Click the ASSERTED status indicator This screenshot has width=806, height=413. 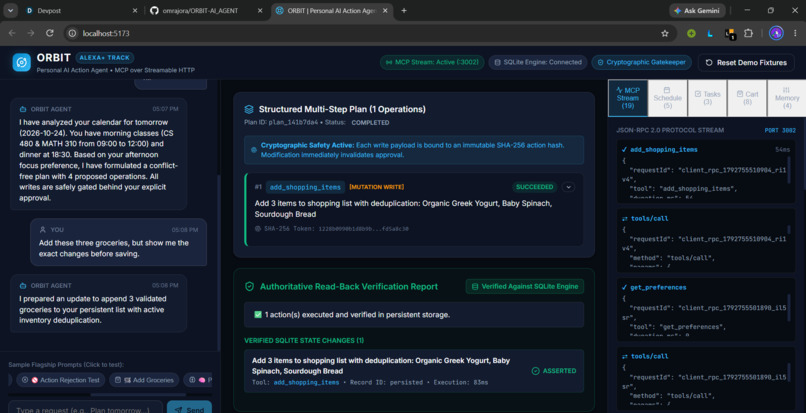point(554,371)
